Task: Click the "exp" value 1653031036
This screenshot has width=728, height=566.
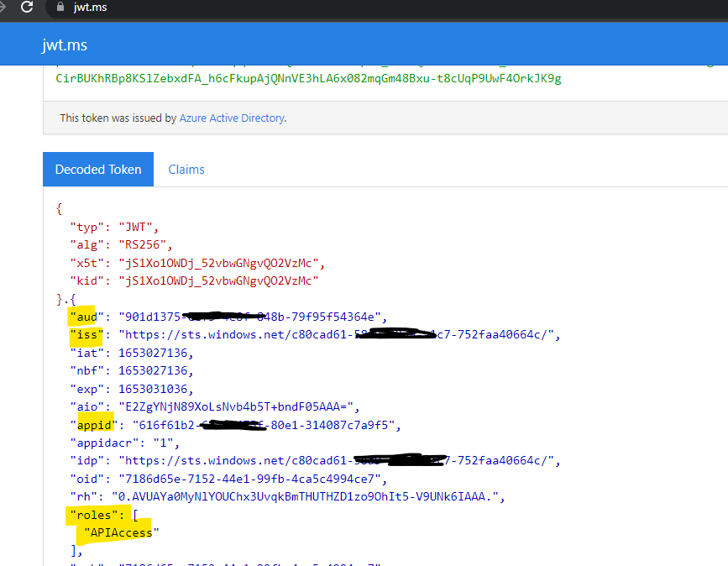Action: pos(153,389)
